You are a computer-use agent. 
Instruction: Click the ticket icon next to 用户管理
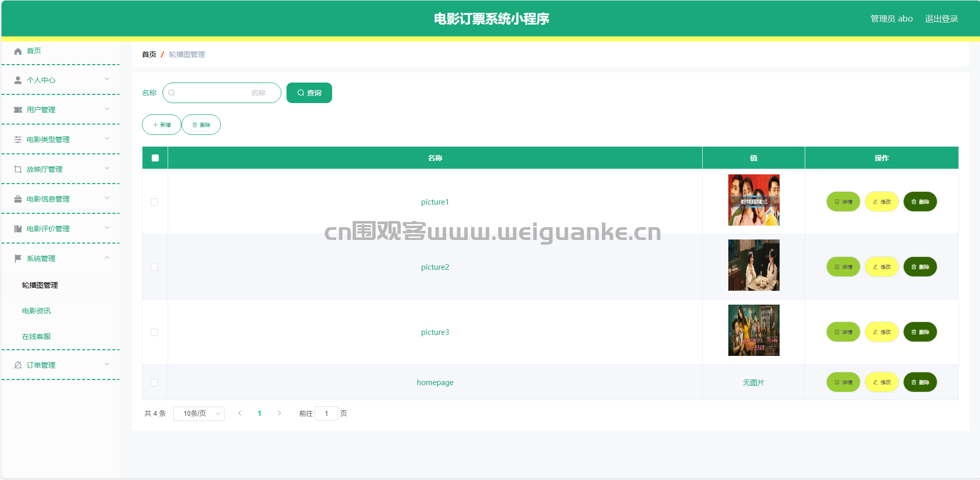click(x=18, y=110)
